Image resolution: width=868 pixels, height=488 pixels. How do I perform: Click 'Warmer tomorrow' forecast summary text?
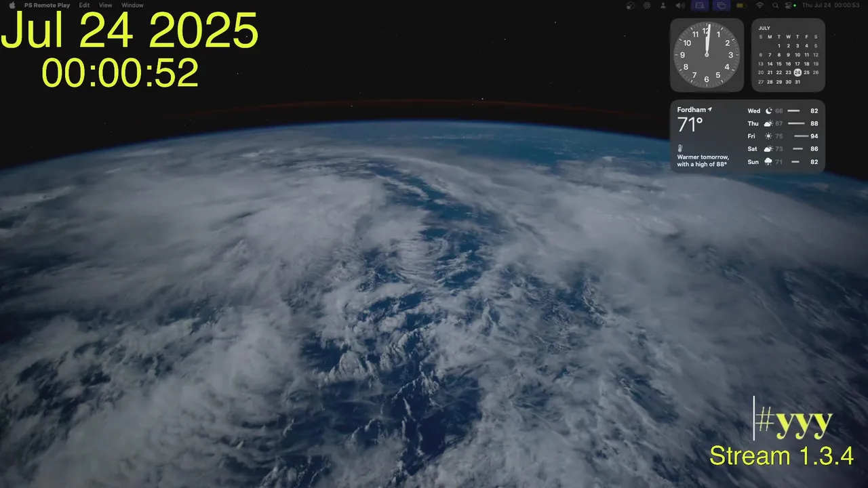703,161
